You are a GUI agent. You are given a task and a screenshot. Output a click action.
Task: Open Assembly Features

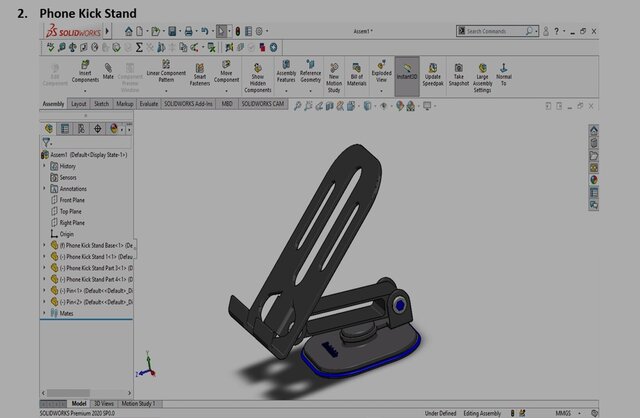click(286, 71)
